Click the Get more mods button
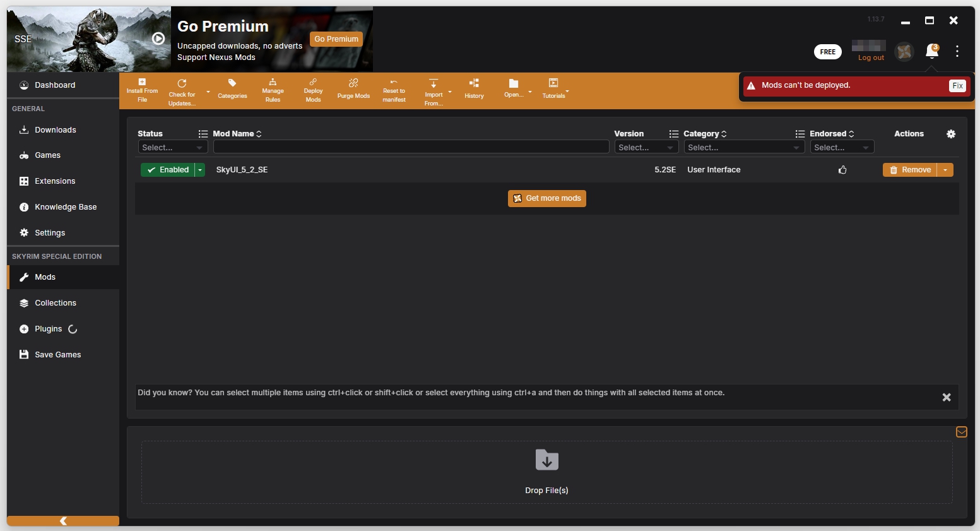Screen dimensions: 980x531 click(546, 198)
